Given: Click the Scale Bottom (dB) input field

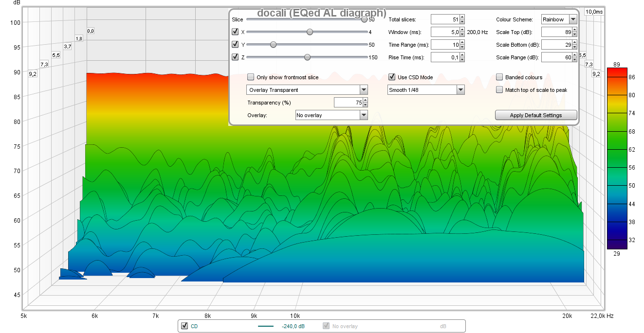Looking at the screenshot, I should [x=557, y=45].
